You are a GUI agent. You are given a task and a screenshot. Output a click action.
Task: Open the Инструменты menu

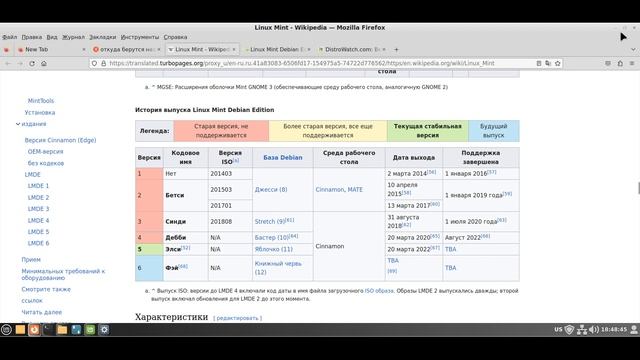[x=140, y=37]
